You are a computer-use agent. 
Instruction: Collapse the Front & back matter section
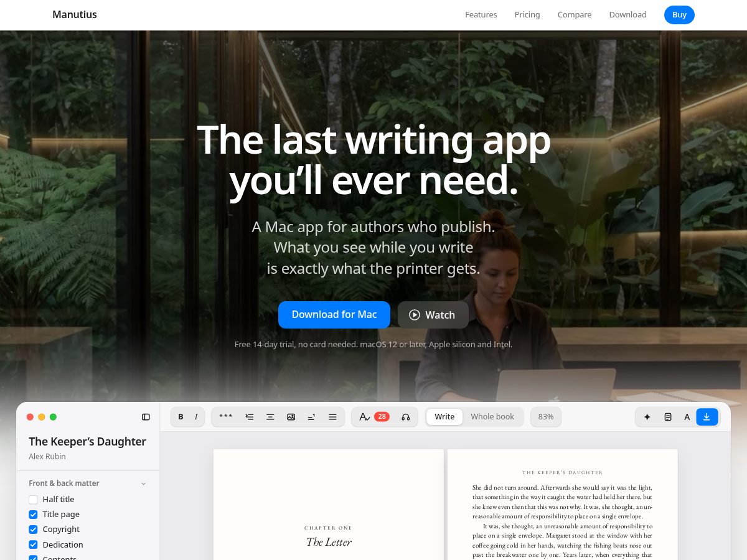click(x=143, y=483)
